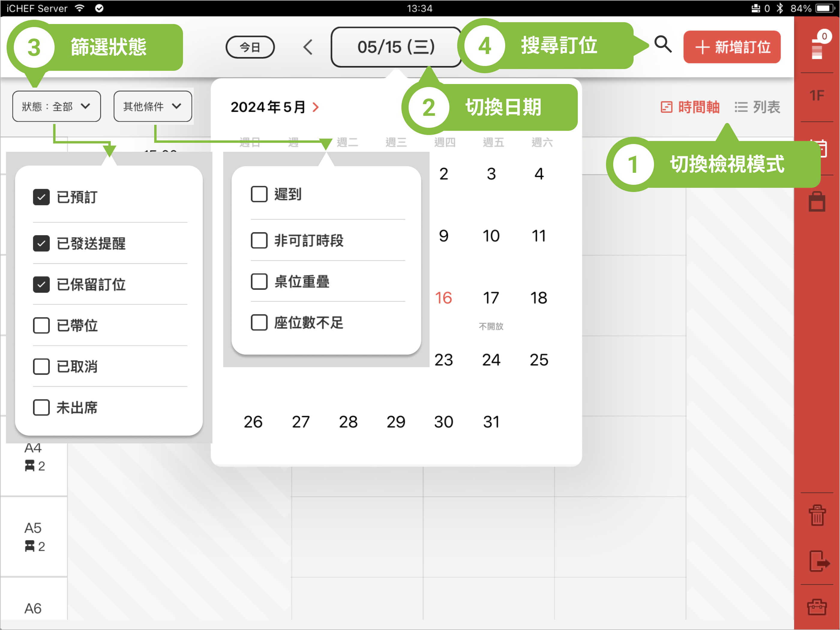The width and height of the screenshot is (840, 630).
Task: Select the 1F floor in sidebar
Action: (x=817, y=95)
